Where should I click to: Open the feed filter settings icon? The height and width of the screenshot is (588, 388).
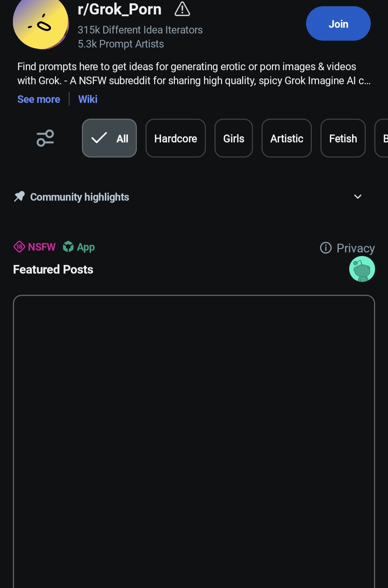pyautogui.click(x=45, y=138)
